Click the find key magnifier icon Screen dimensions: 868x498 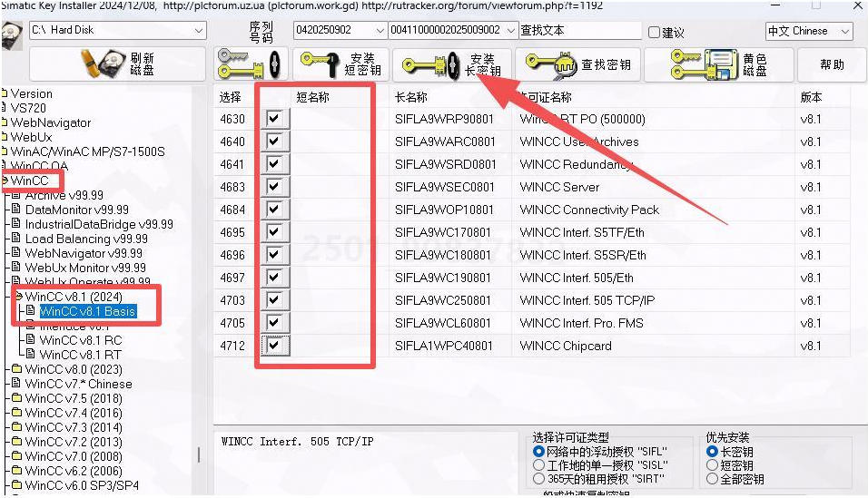551,64
